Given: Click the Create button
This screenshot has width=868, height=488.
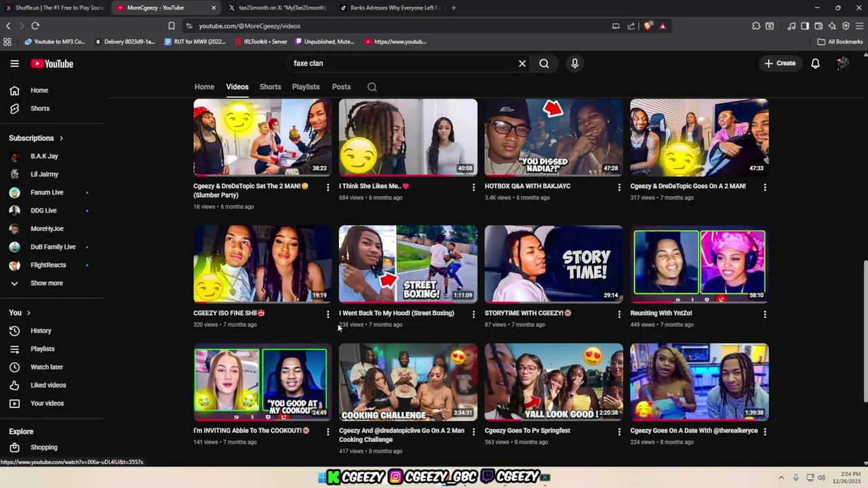Looking at the screenshot, I should coord(780,63).
